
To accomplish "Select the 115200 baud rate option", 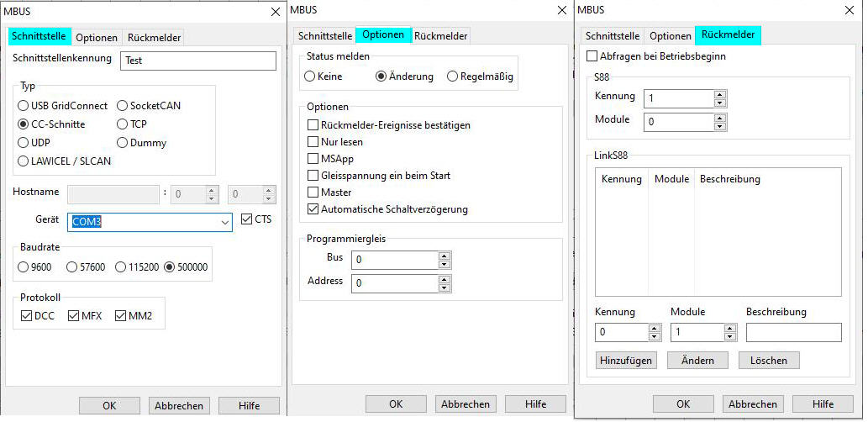I will point(121,267).
